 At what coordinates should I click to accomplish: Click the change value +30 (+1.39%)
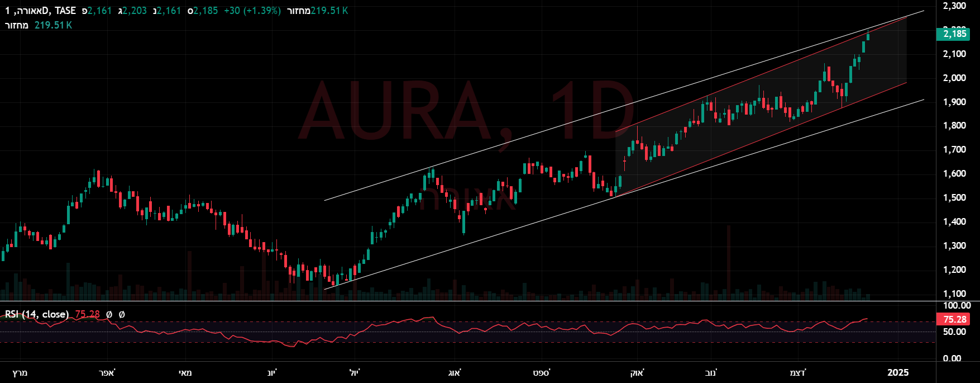(x=252, y=11)
